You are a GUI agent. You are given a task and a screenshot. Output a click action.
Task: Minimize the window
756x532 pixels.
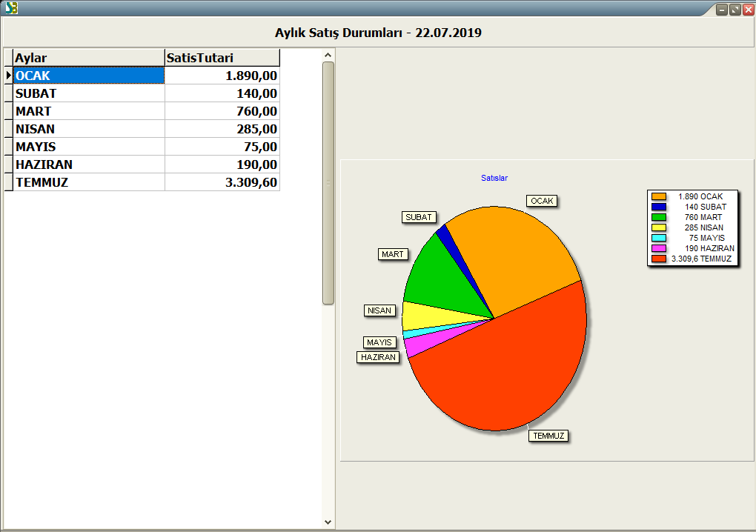pyautogui.click(x=722, y=10)
